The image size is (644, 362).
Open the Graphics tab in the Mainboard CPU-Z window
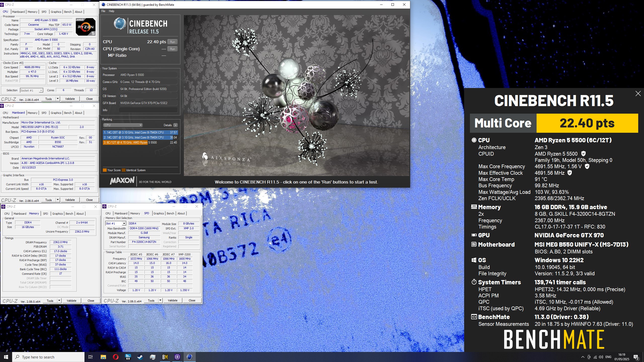tap(56, 113)
